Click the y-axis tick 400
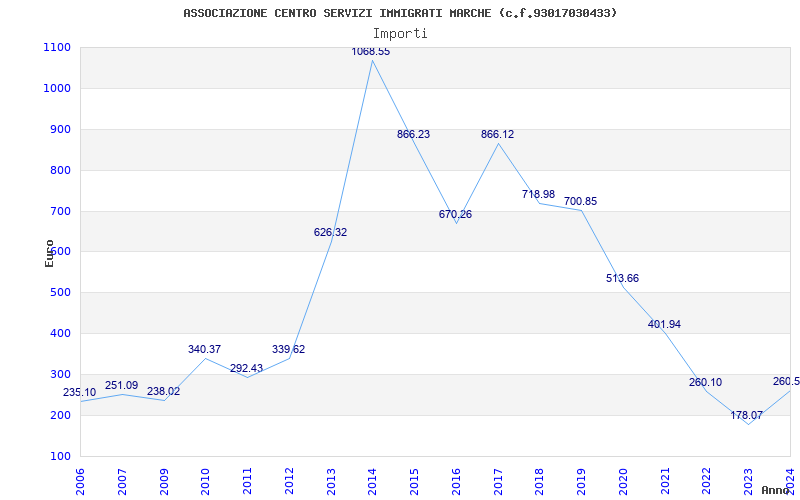Screen dimensions: 800x500 click(60, 333)
